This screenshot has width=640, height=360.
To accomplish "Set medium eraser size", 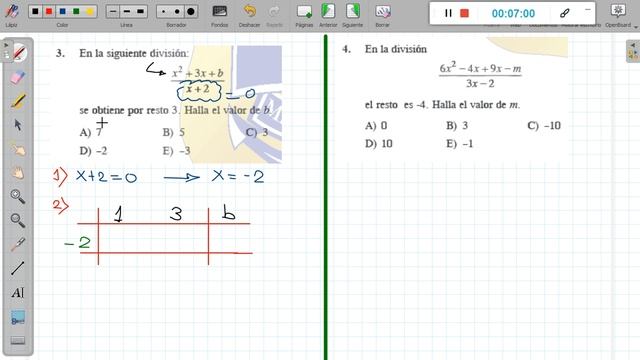I will 177,11.
